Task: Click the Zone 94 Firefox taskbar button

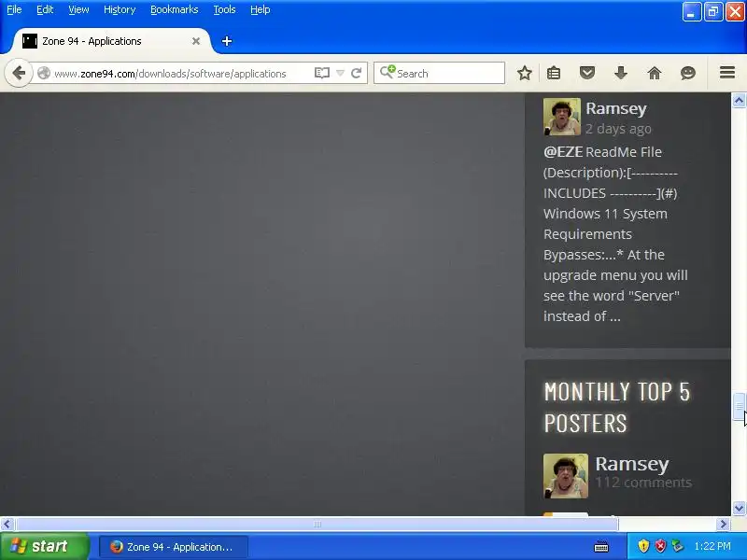Action: 174,547
